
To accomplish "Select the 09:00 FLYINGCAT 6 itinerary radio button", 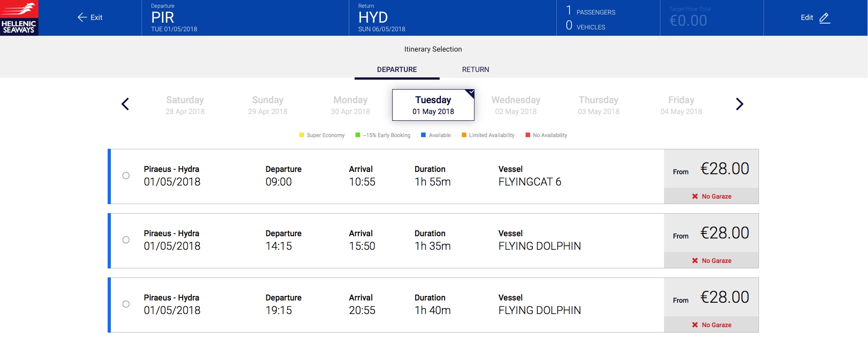I will coord(126,176).
